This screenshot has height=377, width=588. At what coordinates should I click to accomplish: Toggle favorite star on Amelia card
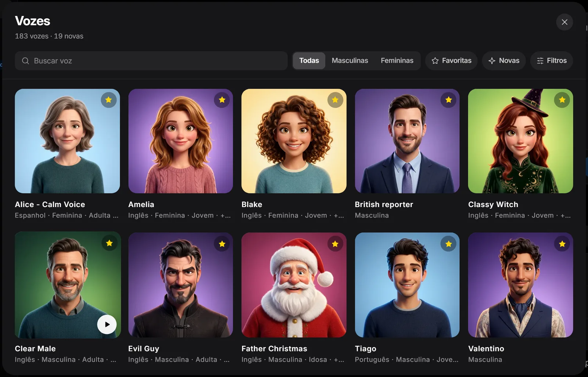click(x=222, y=100)
